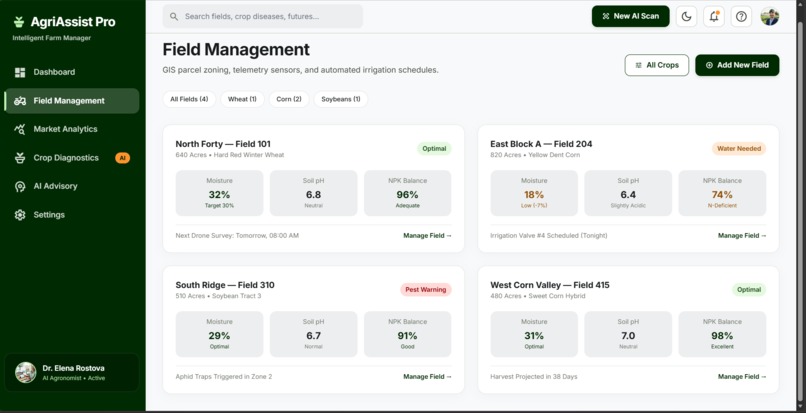Click the Settings gear icon in sidebar
Screen dimensions: 806x413
(20, 215)
